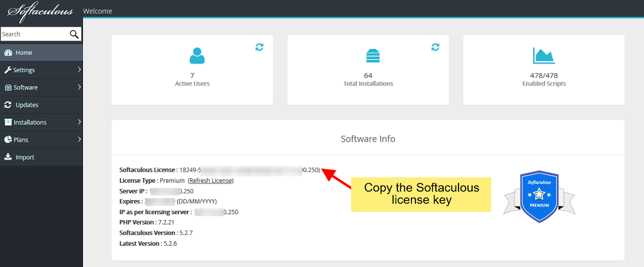Click the Welcome header text
Screen dimensions: 644x267
pos(97,11)
